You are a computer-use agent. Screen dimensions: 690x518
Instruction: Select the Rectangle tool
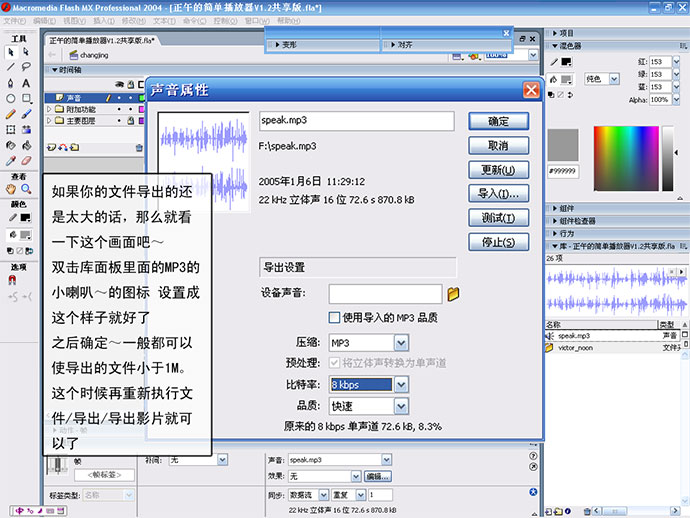click(26, 99)
